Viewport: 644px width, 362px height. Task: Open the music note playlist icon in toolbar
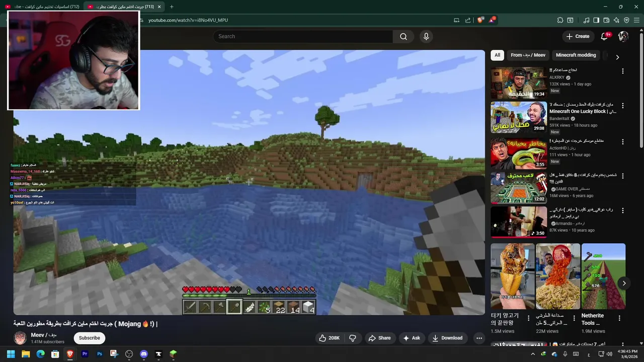click(586, 20)
